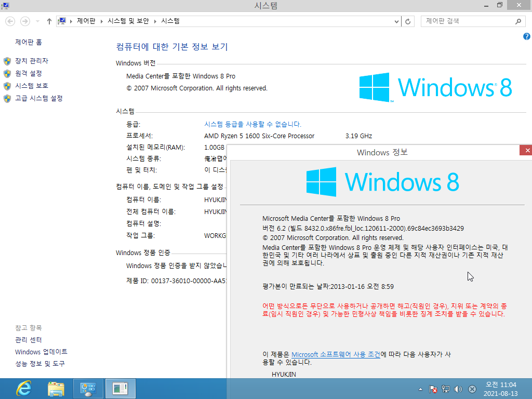
Task: Open 장치 관리자 link
Action: click(x=32, y=61)
